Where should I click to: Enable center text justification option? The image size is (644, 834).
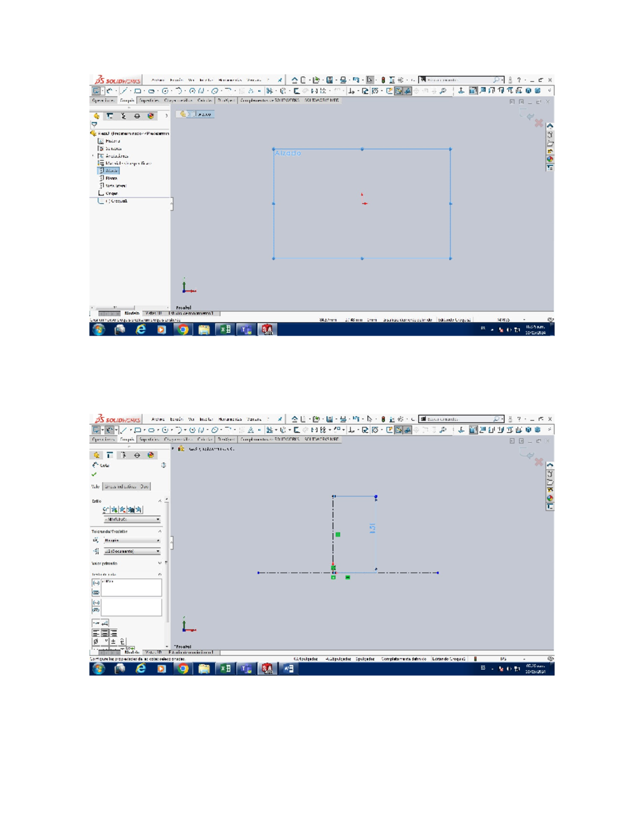105,633
